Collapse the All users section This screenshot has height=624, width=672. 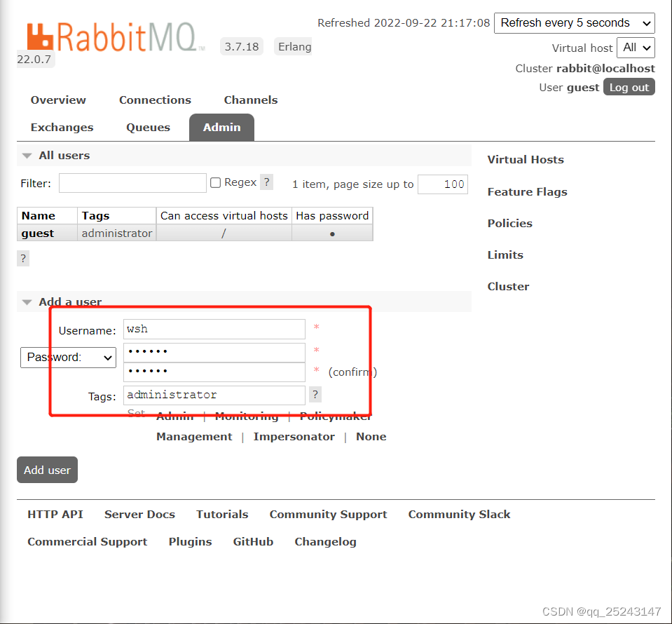[x=27, y=155]
